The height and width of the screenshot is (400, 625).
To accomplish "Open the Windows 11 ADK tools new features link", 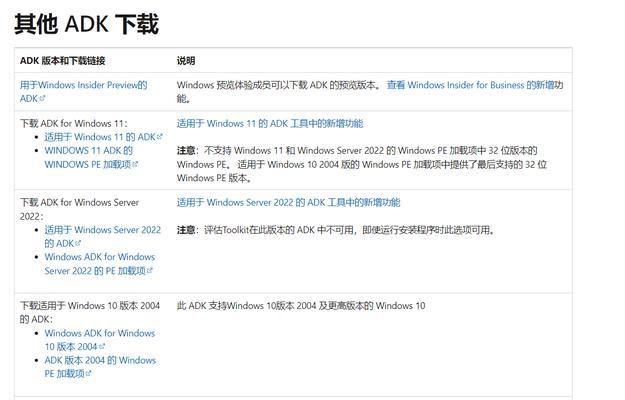I will [x=270, y=124].
